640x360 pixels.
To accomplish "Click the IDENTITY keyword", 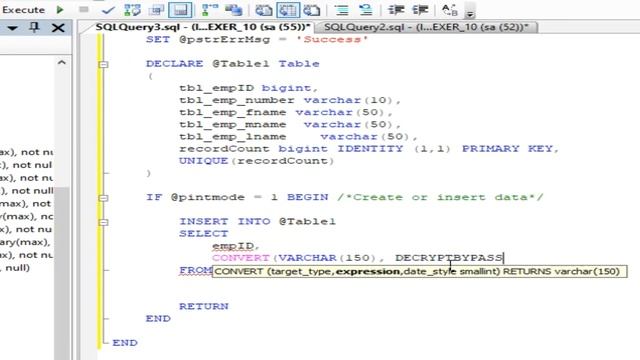I will [370, 149].
